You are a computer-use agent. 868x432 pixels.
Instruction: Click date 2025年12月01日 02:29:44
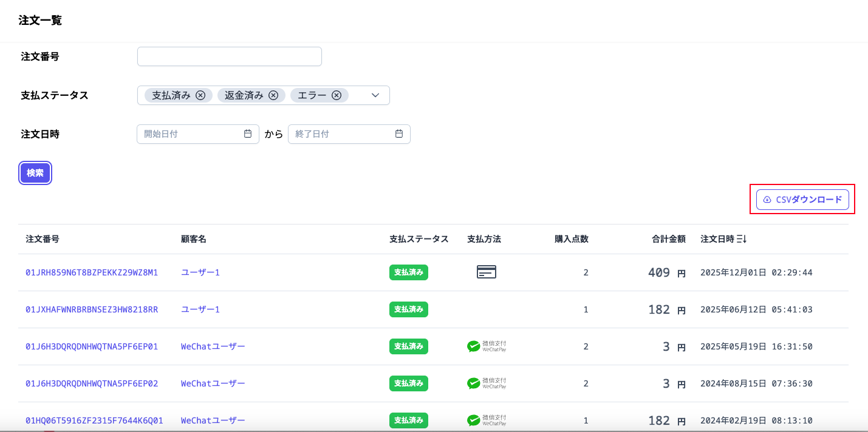click(x=756, y=272)
